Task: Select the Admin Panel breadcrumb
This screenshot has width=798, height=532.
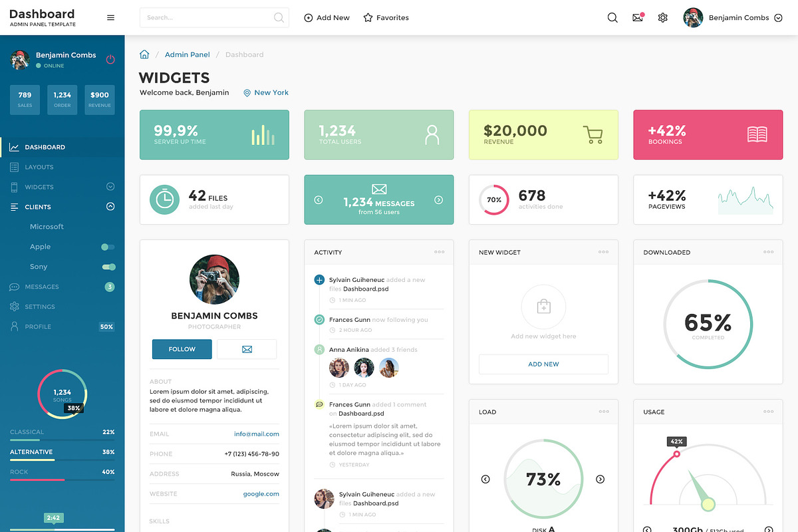Action: [x=187, y=54]
